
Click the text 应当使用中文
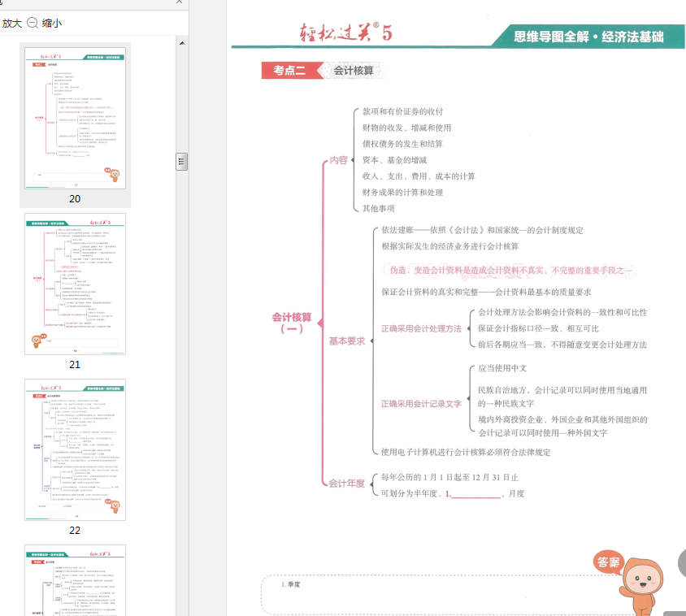pos(502,368)
